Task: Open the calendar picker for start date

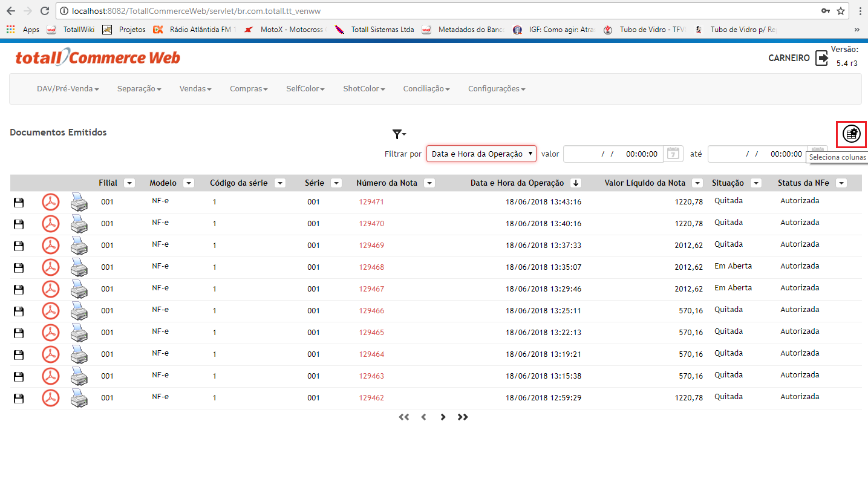Action: (x=673, y=154)
